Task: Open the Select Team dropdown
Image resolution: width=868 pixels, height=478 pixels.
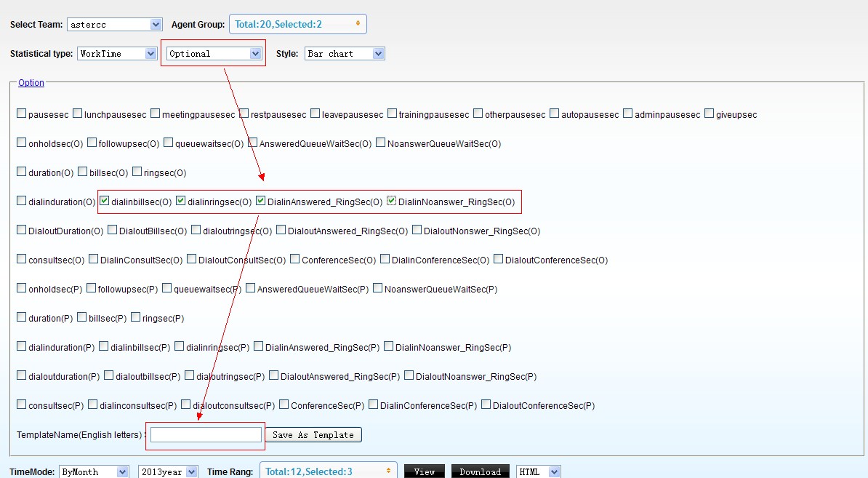Action: (114, 25)
